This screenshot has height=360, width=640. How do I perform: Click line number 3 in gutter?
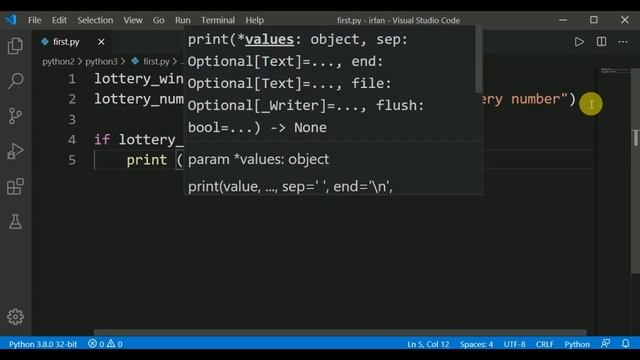72,120
